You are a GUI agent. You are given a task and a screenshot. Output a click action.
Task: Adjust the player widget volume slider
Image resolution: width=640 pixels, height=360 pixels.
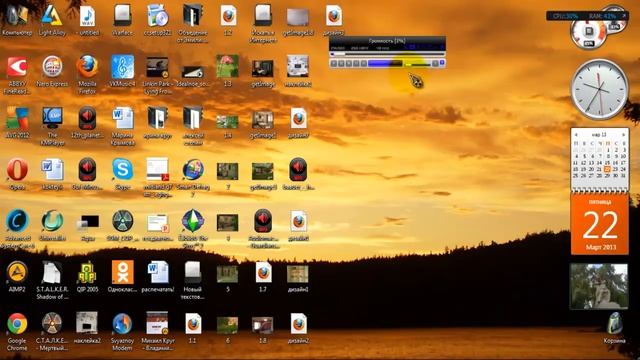[x=385, y=63]
